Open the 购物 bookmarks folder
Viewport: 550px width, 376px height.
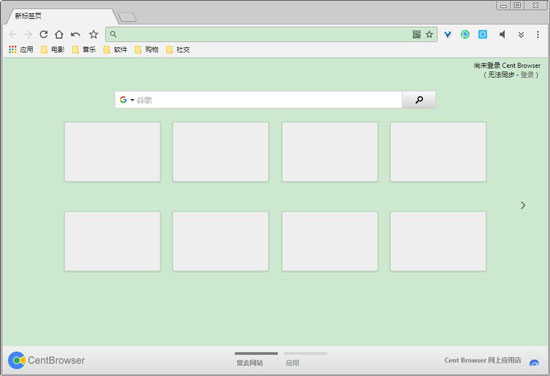pyautogui.click(x=147, y=49)
